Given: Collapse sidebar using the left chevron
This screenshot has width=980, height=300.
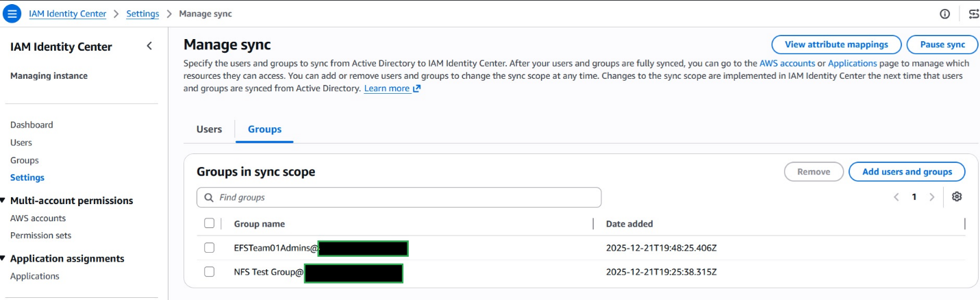Looking at the screenshot, I should [149, 46].
